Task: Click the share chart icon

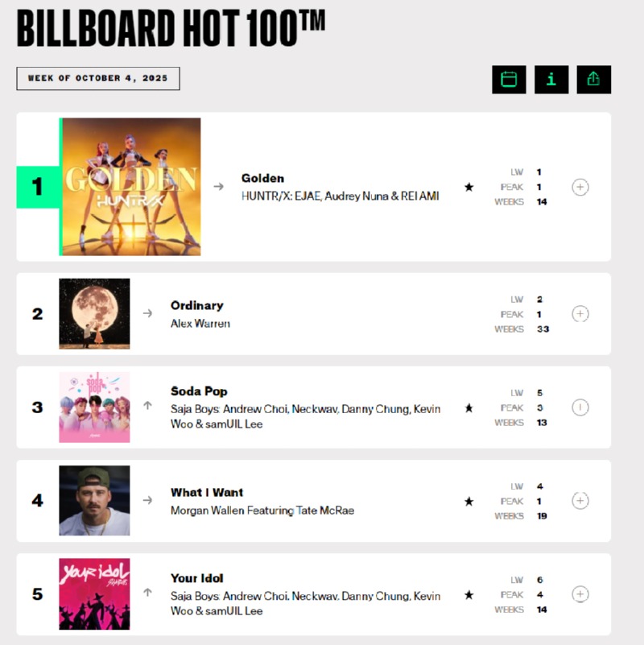Action: [594, 79]
